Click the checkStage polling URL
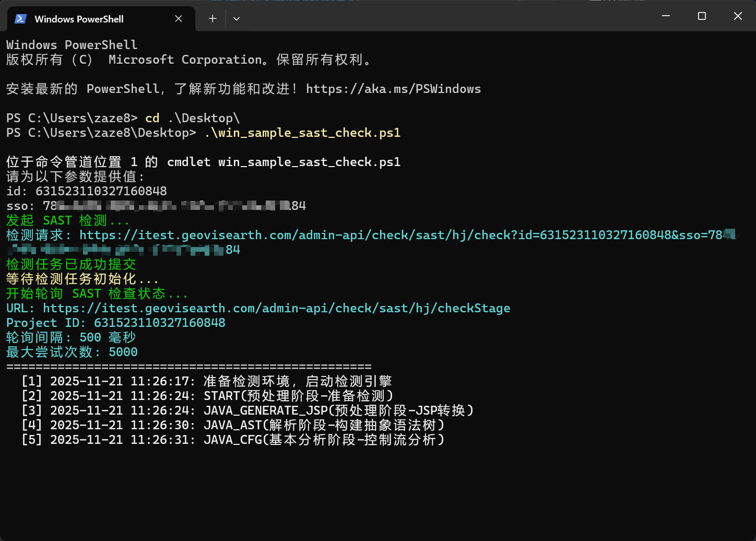Viewport: 756px width, 541px height. [x=276, y=309]
